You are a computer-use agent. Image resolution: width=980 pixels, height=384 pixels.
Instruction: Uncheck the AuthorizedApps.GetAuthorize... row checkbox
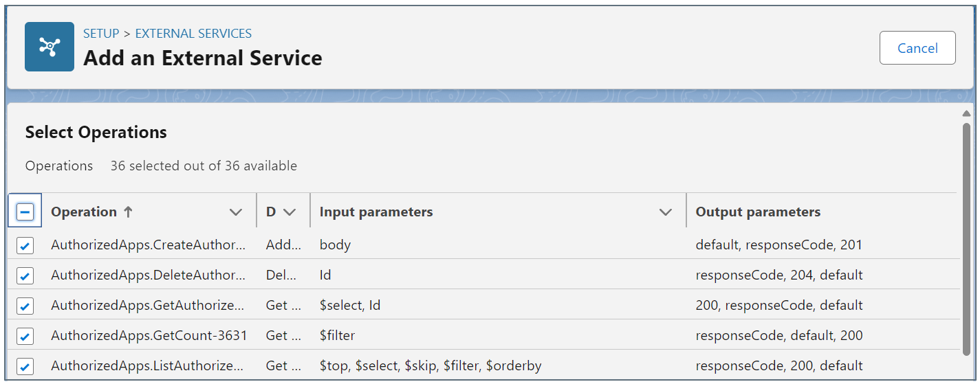(x=25, y=306)
